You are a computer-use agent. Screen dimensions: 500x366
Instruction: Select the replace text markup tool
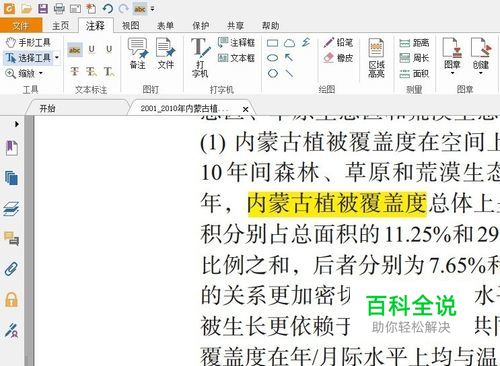pyautogui.click(x=91, y=71)
